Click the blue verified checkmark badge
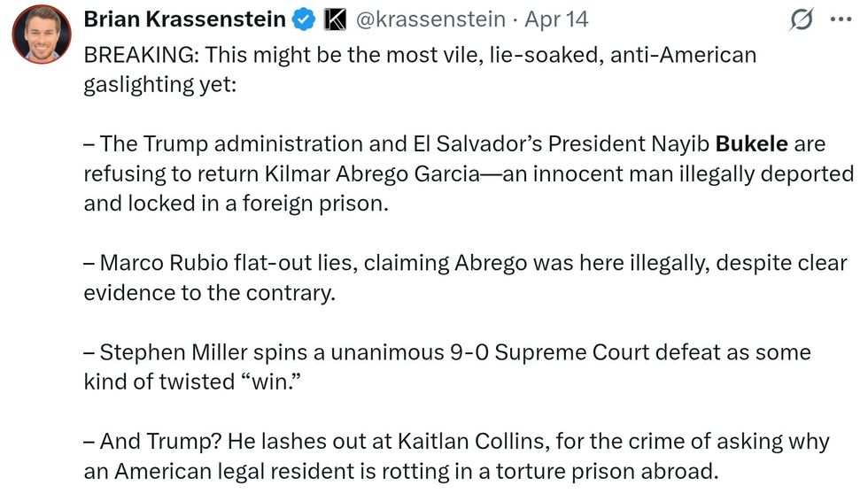The height and width of the screenshot is (501, 868). [x=304, y=19]
